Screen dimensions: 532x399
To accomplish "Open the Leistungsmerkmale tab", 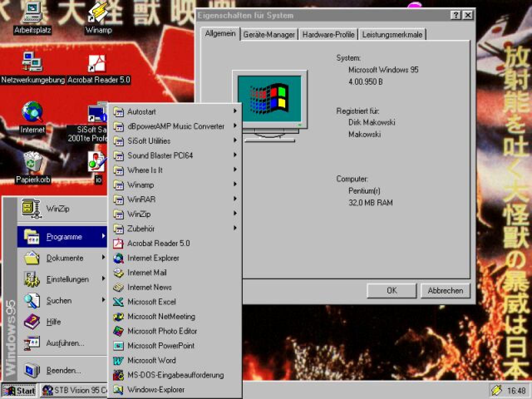I will (x=392, y=34).
